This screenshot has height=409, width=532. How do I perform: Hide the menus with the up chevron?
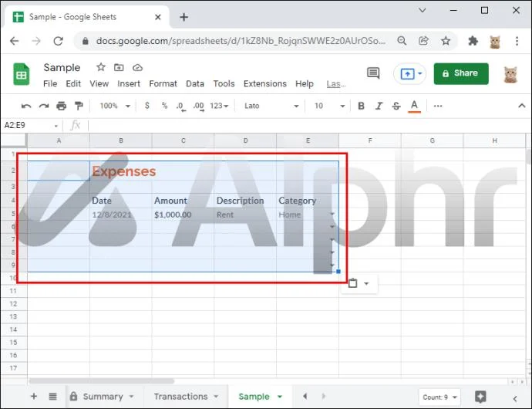522,106
